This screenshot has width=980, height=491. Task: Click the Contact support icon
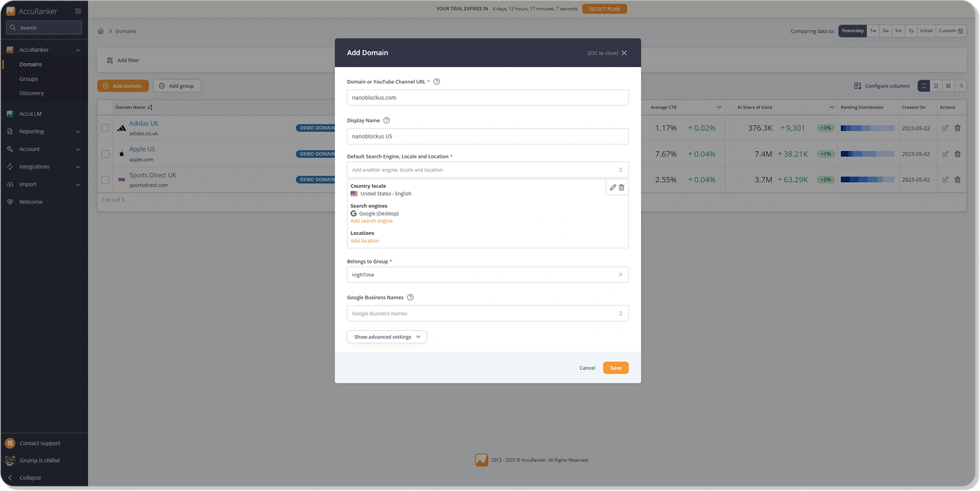tap(10, 443)
